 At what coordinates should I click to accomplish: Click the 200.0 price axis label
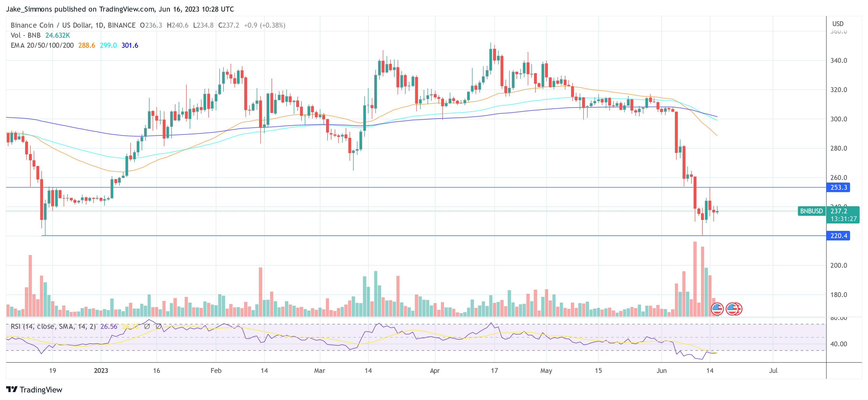click(838, 265)
